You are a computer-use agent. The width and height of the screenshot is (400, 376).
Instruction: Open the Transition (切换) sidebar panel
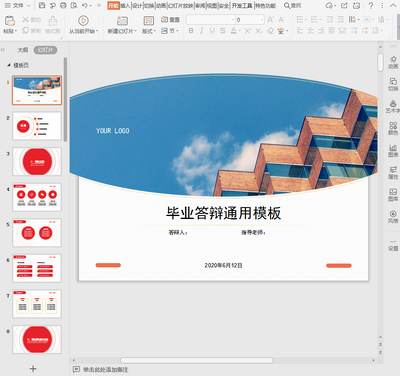click(x=393, y=84)
